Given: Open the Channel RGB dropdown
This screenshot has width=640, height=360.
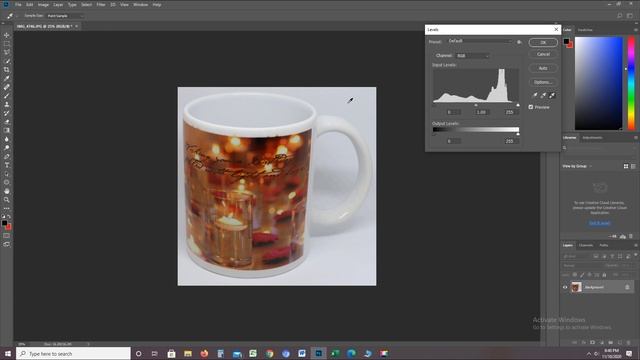Looking at the screenshot, I should pos(472,56).
